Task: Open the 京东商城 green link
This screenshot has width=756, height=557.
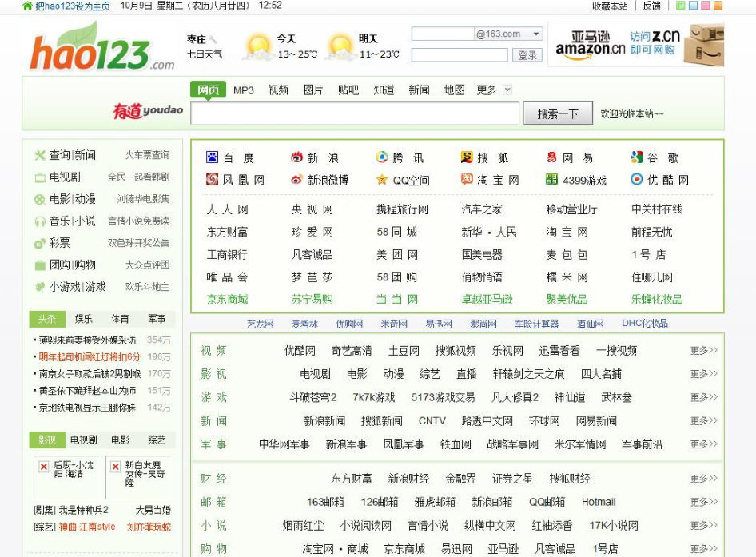Action: [227, 300]
